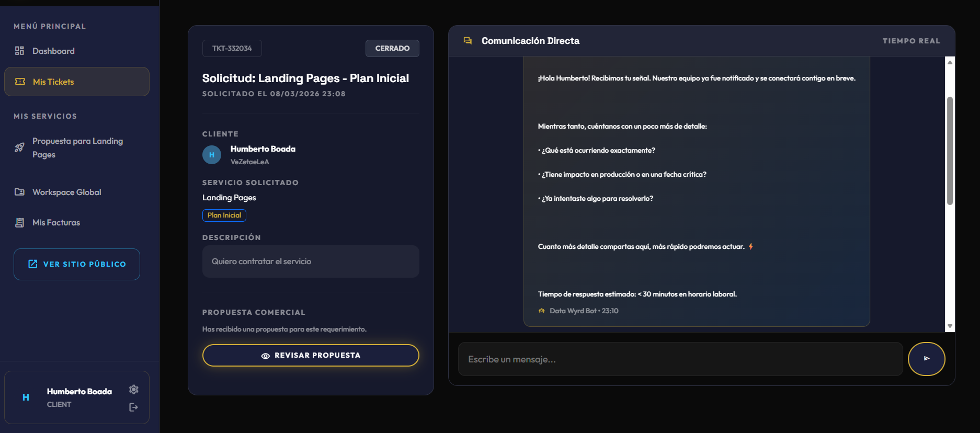980x433 pixels.
Task: Click the Mis Facturas receipt icon
Action: pos(19,222)
